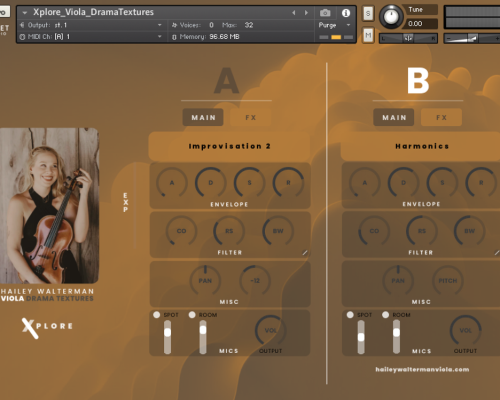The height and width of the screenshot is (400, 500).
Task: Solo the instrument with S button
Action: click(368, 14)
